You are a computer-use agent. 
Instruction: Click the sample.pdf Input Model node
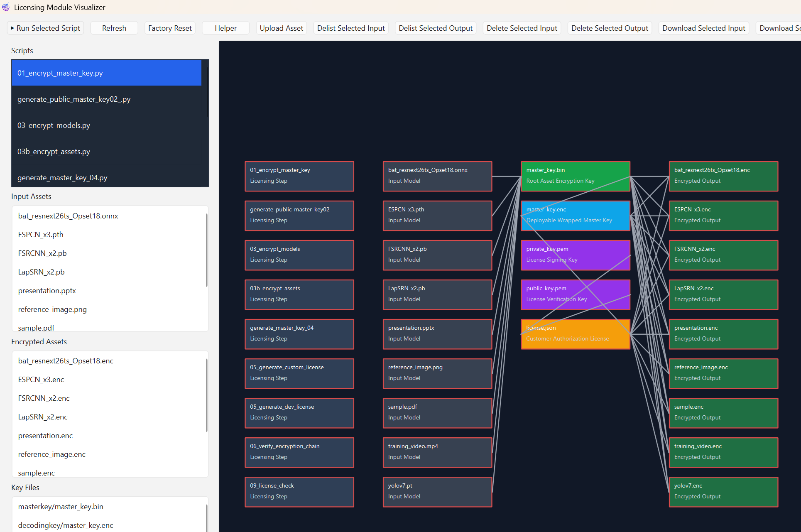(x=438, y=413)
